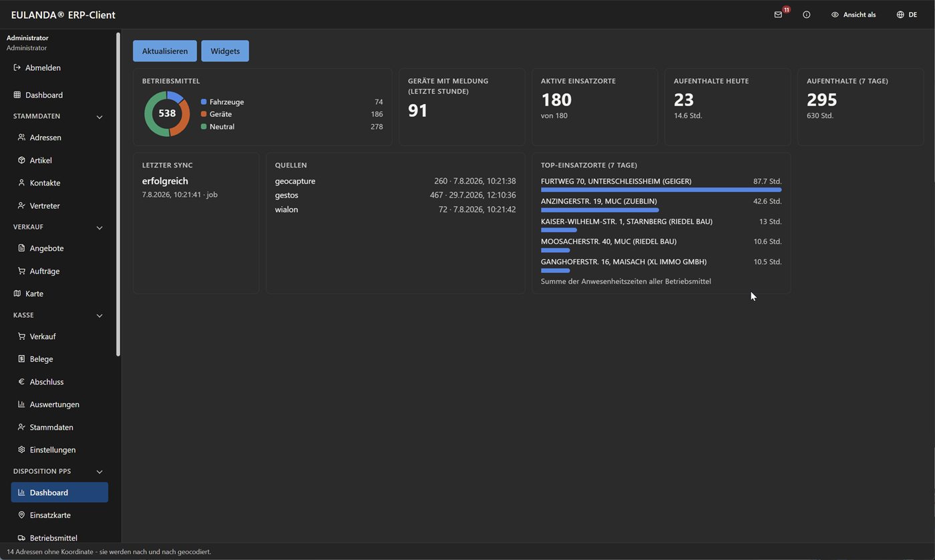Click the Karte map icon
This screenshot has height=560, width=935.
point(17,294)
